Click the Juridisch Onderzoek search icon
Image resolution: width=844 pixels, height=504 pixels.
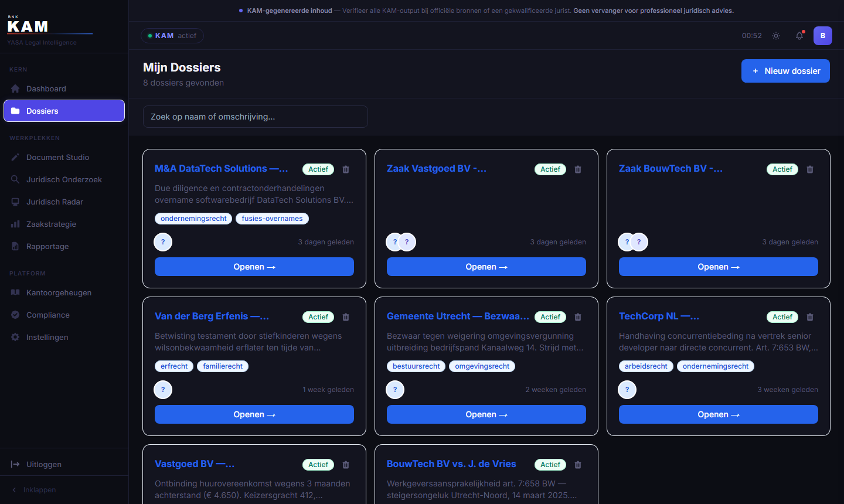15,179
